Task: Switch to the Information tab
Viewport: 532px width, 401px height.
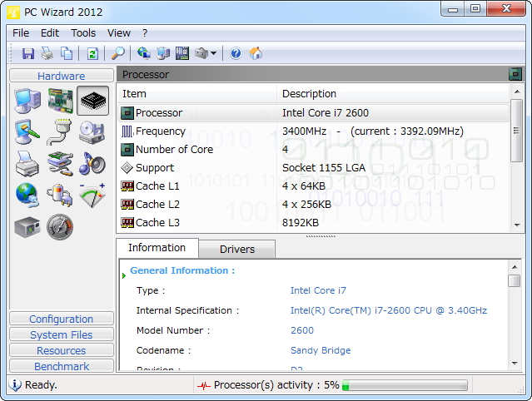Action: (x=157, y=248)
